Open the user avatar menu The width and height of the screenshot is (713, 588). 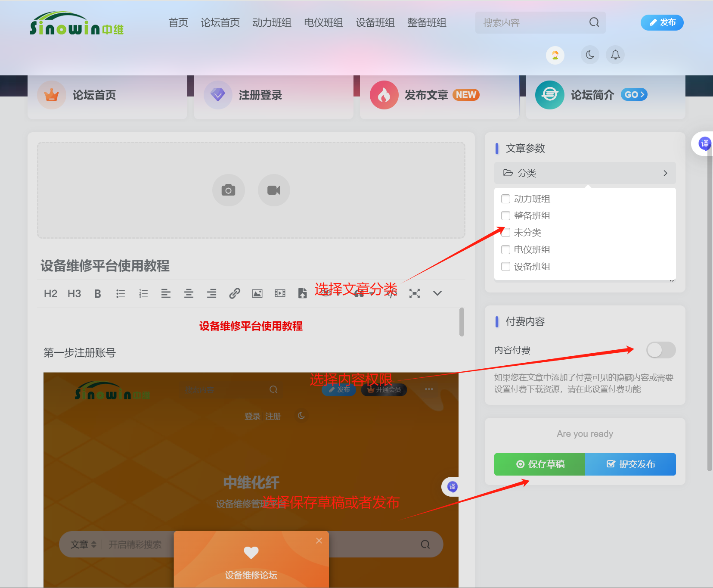click(555, 55)
